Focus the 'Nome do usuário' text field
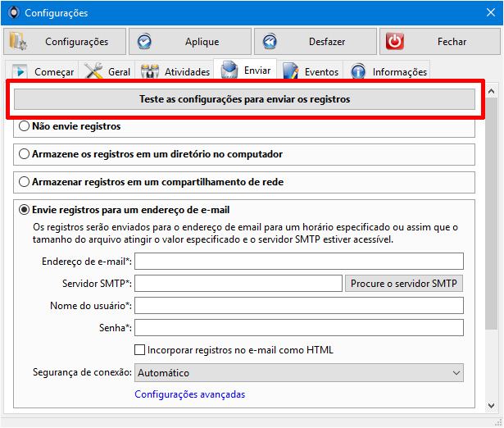Screen dimensions: 504x428 [299, 306]
